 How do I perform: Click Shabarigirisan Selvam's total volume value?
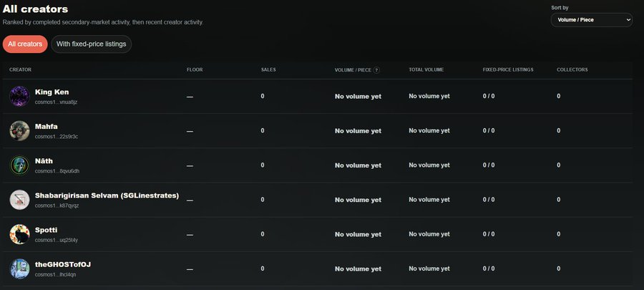[429, 200]
